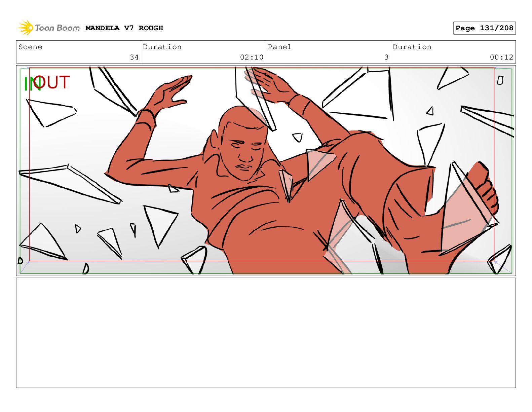Click the storyboard panel drawing thumbnail
This screenshot has height=412, width=532.
point(266,171)
